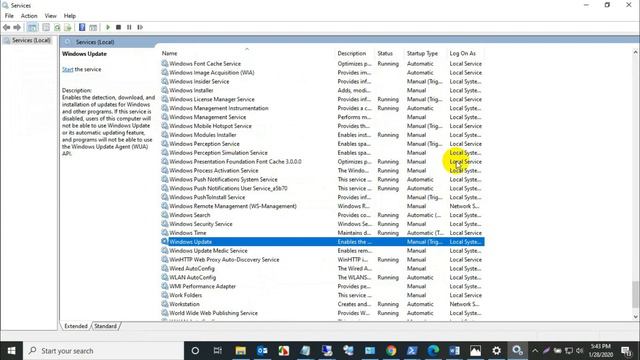Viewport: 640px width, 360px height.
Task: Toggle Show/Hide Console Tree toolbar icon
Action: [x=32, y=27]
